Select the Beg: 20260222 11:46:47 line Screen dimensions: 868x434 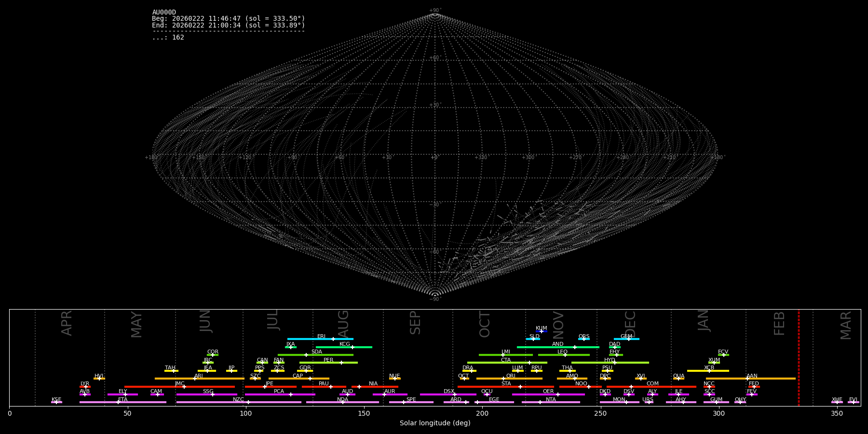tap(229, 19)
